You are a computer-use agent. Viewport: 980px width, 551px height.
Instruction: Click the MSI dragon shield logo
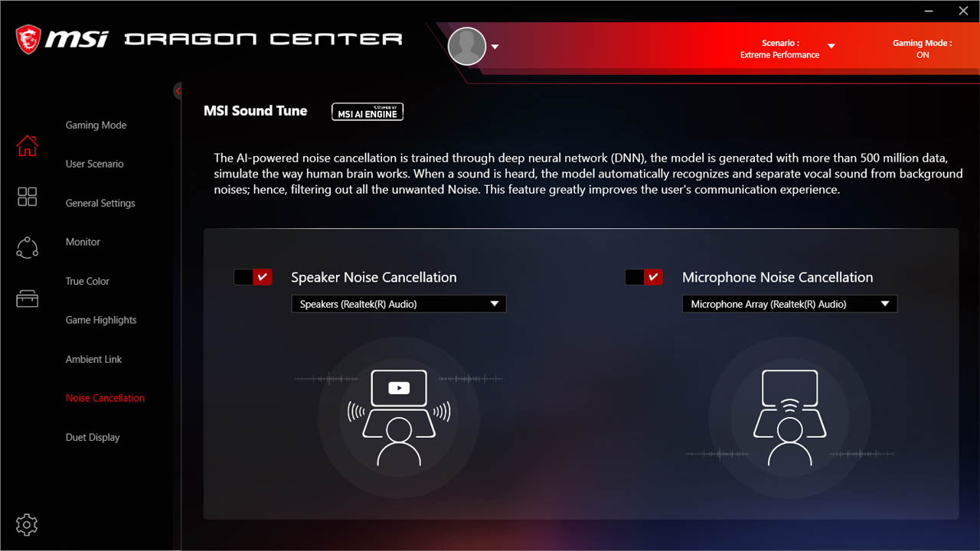click(x=28, y=38)
